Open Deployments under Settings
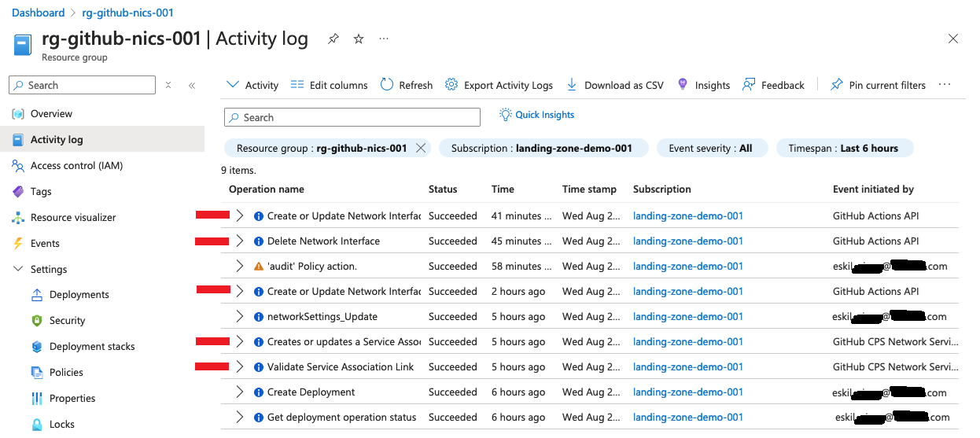Screen dimensions: 980x438 pos(79,295)
